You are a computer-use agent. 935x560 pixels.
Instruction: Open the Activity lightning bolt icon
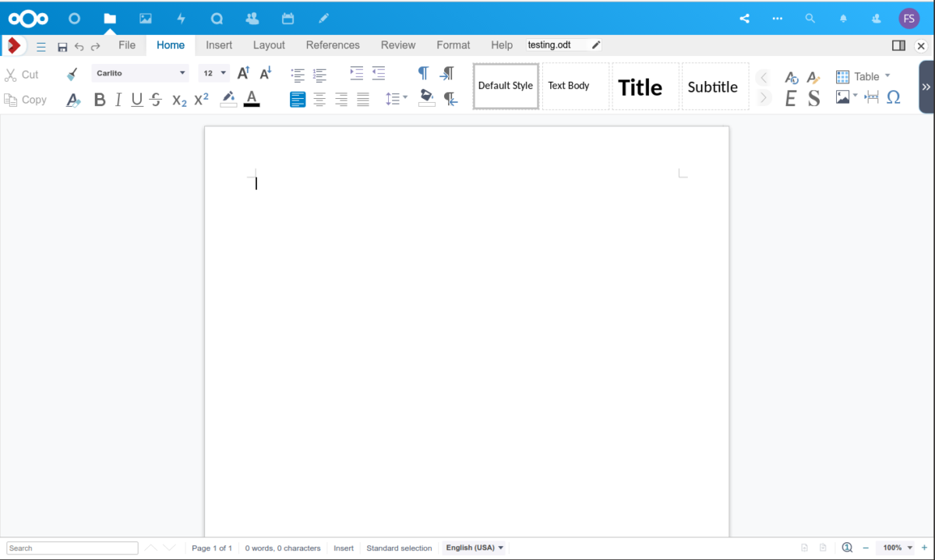click(x=182, y=18)
